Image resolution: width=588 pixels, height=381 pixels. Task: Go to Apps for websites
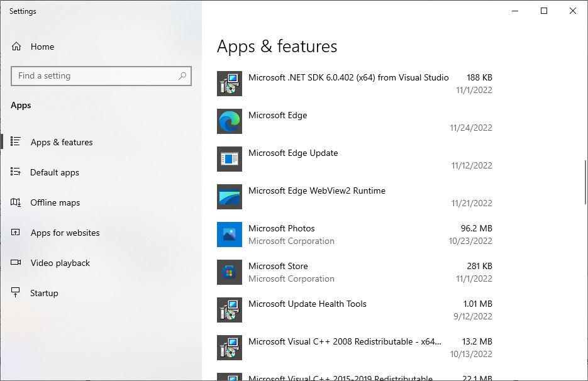coord(65,233)
